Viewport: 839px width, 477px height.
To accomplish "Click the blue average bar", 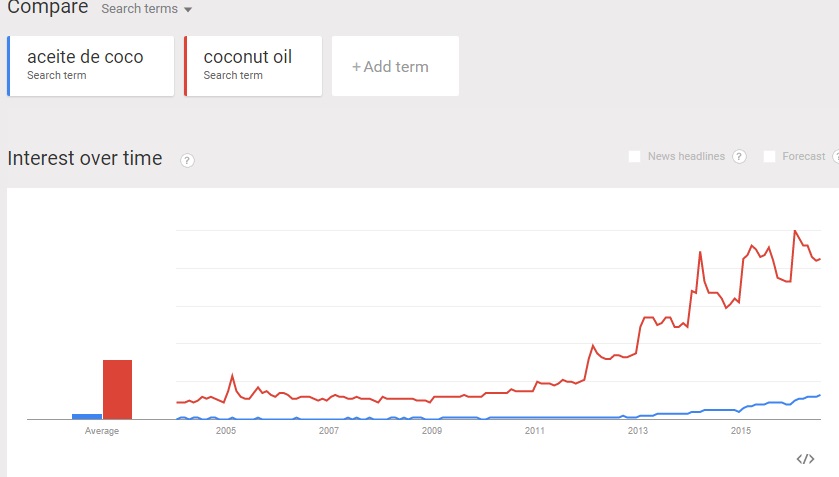I will pos(87,416).
